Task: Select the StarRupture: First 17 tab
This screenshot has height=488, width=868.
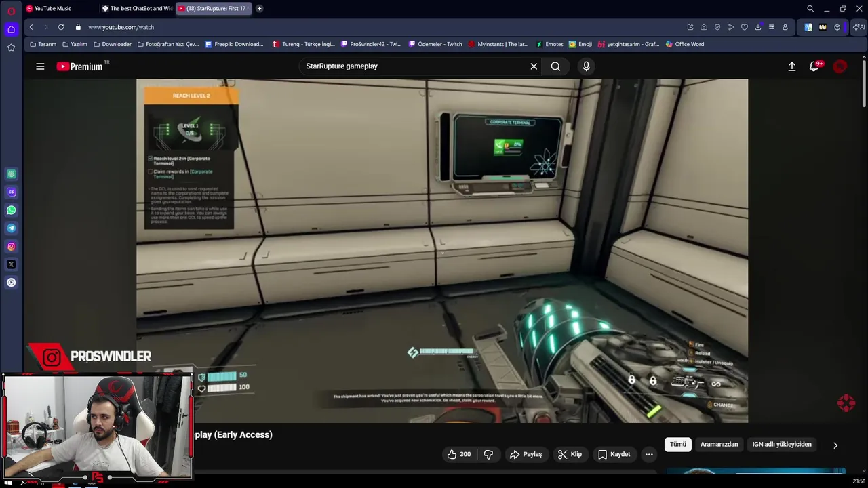Action: pos(214,9)
